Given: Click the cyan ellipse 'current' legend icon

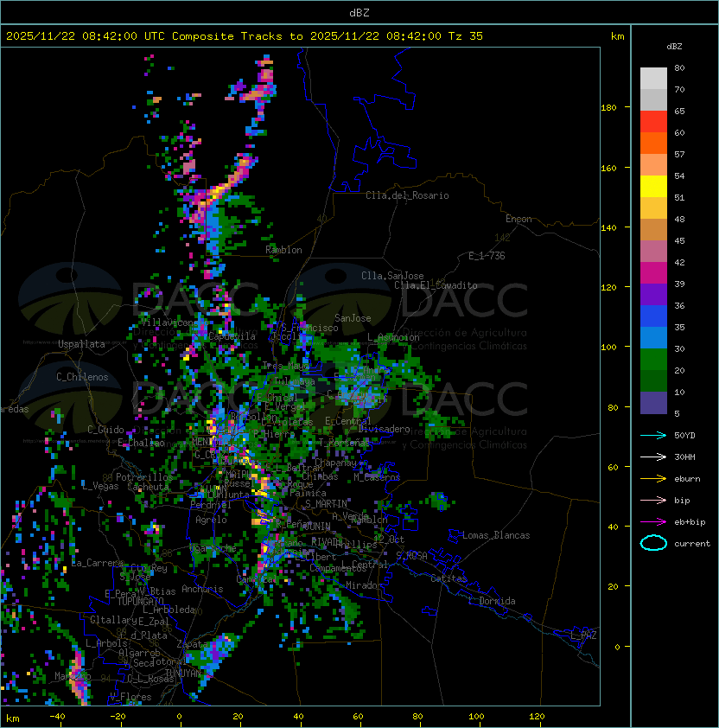Looking at the screenshot, I should 653,543.
